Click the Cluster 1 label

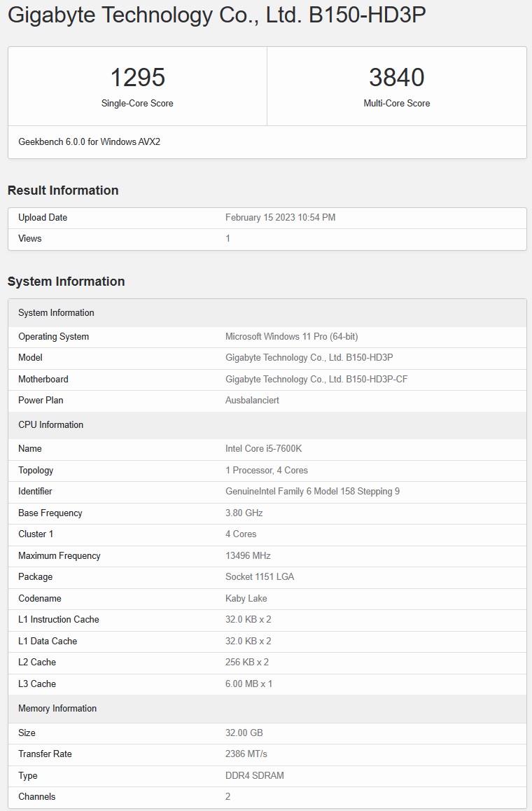[x=36, y=534]
